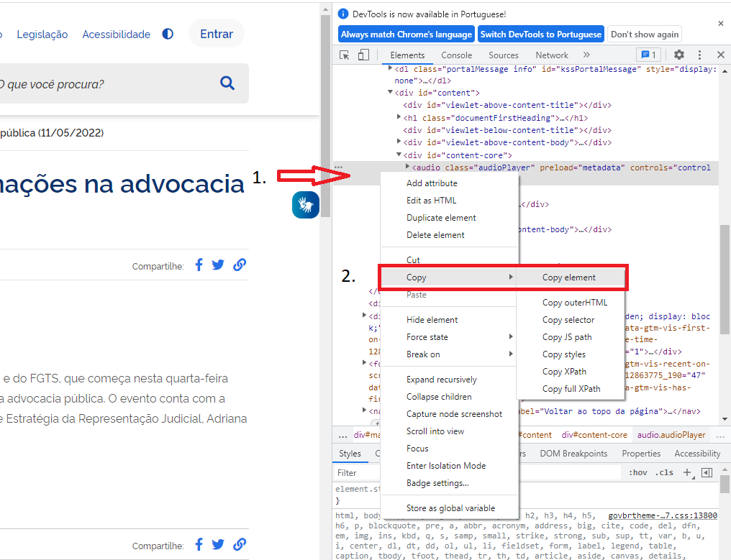731x560 pixels.
Task: Toggle the page contrast mode icon
Action: [167, 34]
